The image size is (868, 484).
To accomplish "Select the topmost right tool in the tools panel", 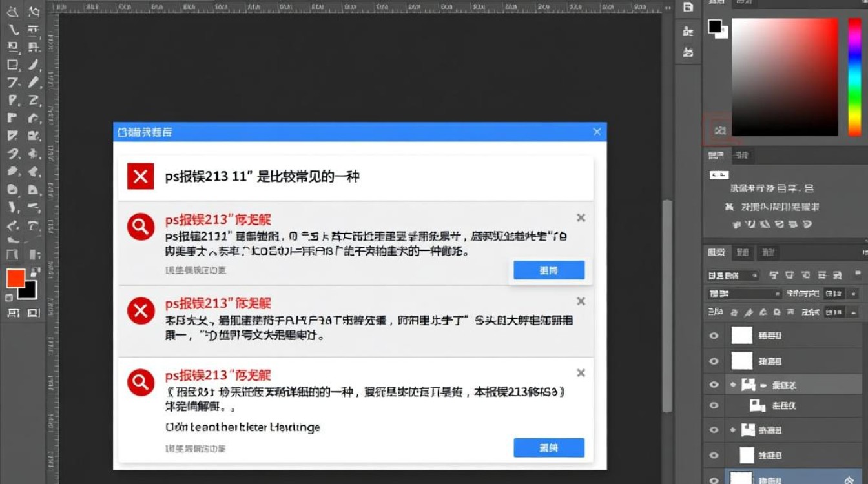I will 34,12.
